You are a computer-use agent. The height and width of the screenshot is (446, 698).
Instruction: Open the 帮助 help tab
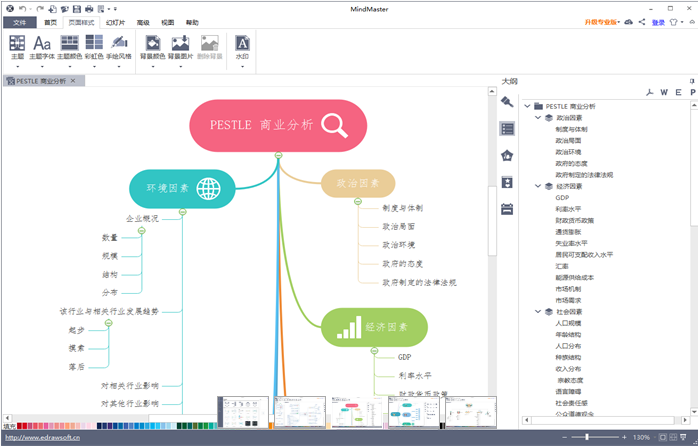pos(192,22)
